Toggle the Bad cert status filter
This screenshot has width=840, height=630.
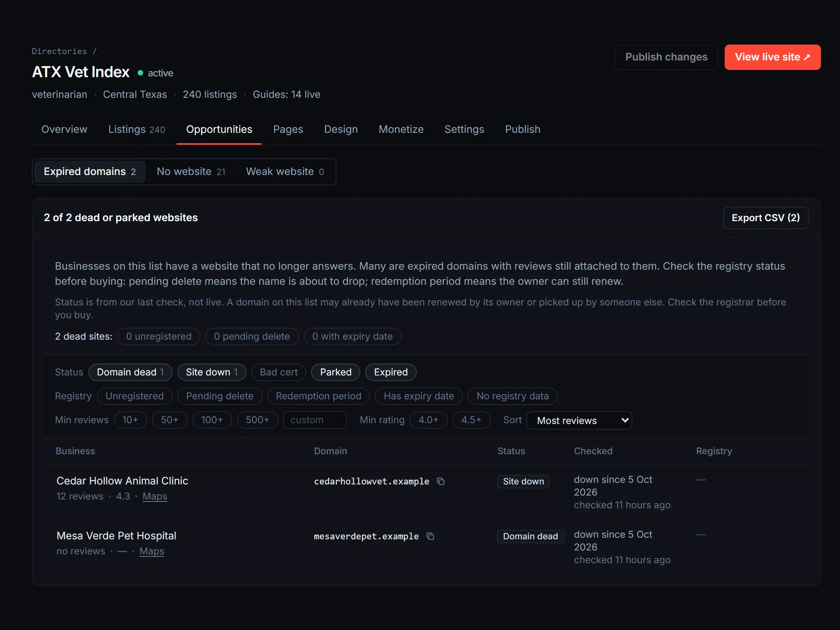(x=279, y=372)
